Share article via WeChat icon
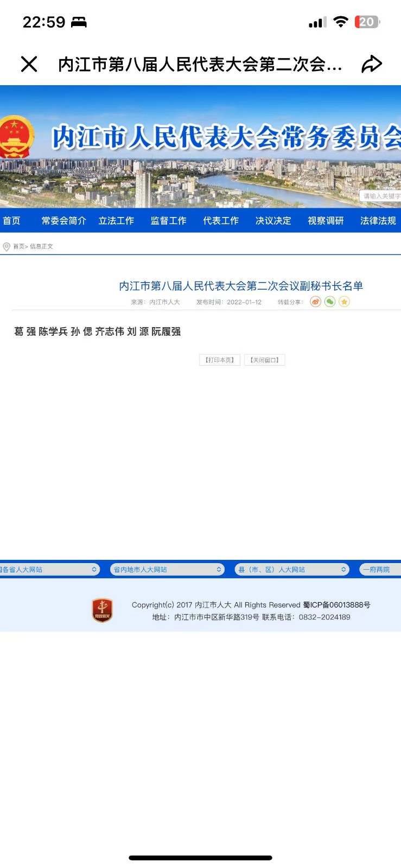Screen dimensions: 401x868 coord(330,302)
